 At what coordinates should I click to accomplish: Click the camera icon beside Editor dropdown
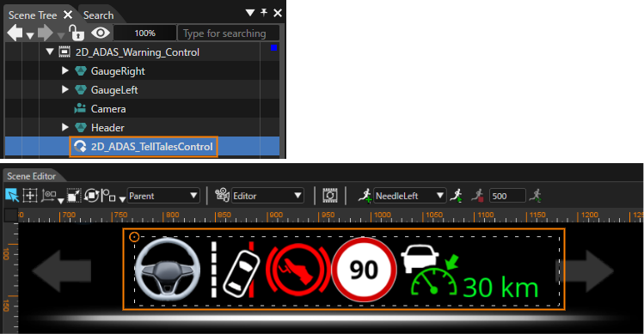(x=222, y=196)
